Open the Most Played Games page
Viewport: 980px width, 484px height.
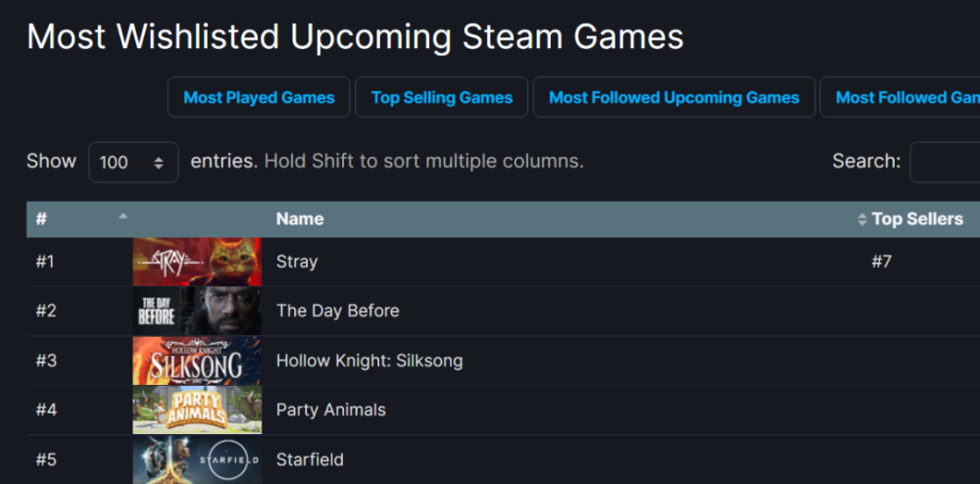(x=259, y=97)
